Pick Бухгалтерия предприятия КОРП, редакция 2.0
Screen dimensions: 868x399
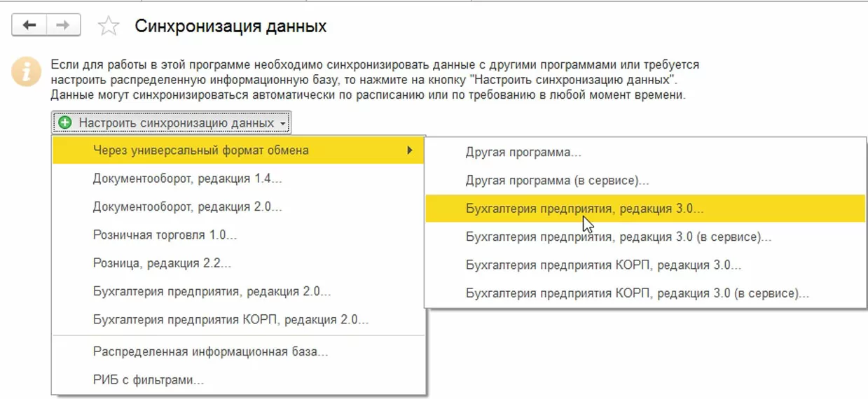[238, 320]
